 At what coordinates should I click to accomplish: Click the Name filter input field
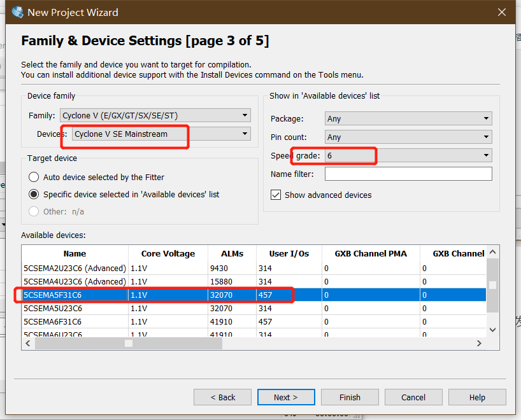coord(408,174)
